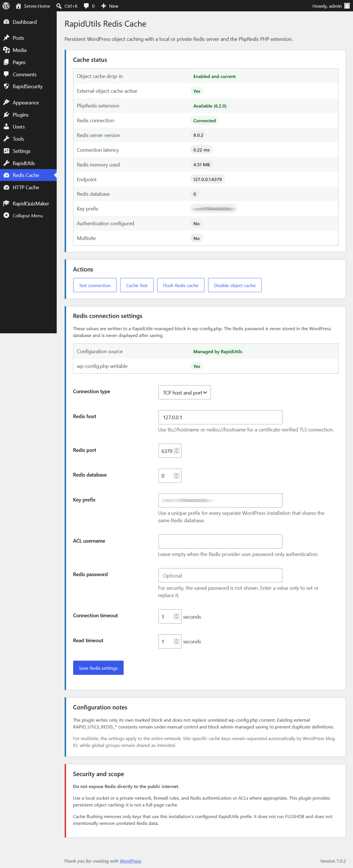The width and height of the screenshot is (353, 868).
Task: Open the Dashboard menu item
Action: coord(28,22)
